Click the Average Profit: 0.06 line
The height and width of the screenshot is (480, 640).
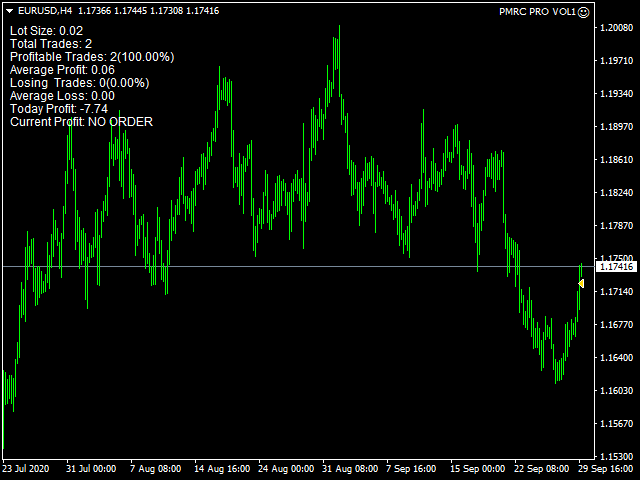point(62,70)
